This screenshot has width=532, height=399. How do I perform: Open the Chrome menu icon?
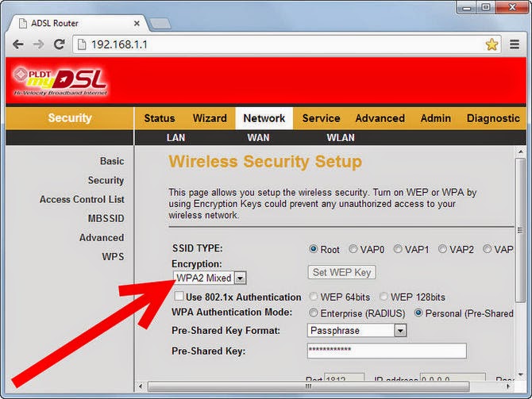[x=515, y=44]
